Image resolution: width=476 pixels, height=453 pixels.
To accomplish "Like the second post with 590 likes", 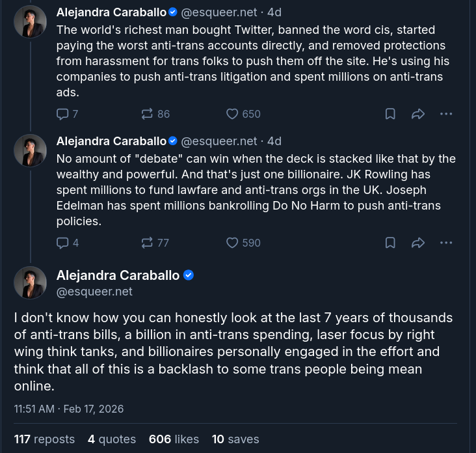I will coord(243,243).
